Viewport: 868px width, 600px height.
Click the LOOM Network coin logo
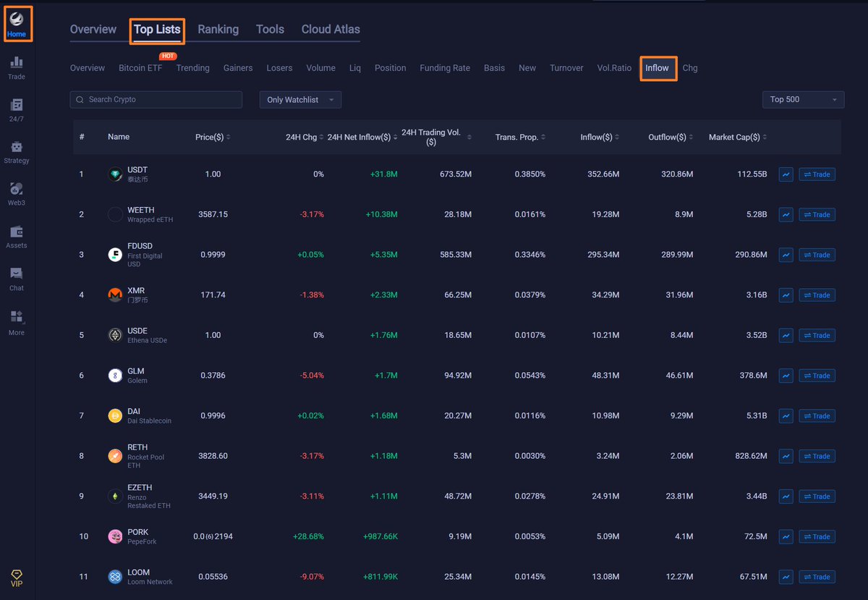click(x=115, y=577)
